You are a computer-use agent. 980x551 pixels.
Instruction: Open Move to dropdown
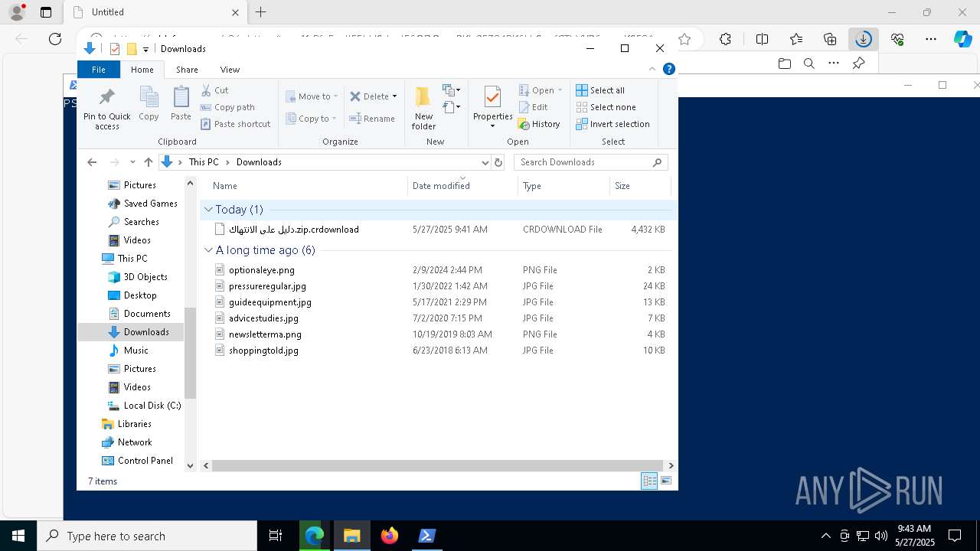(x=311, y=96)
